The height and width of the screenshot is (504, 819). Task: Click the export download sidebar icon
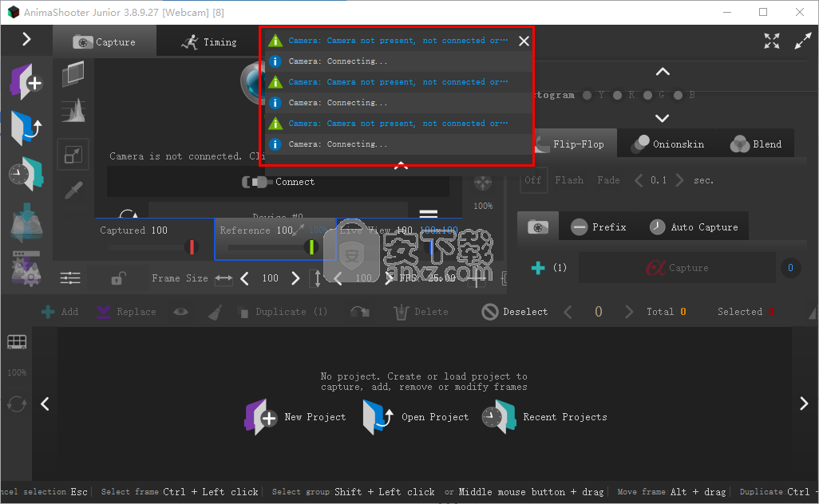click(26, 222)
